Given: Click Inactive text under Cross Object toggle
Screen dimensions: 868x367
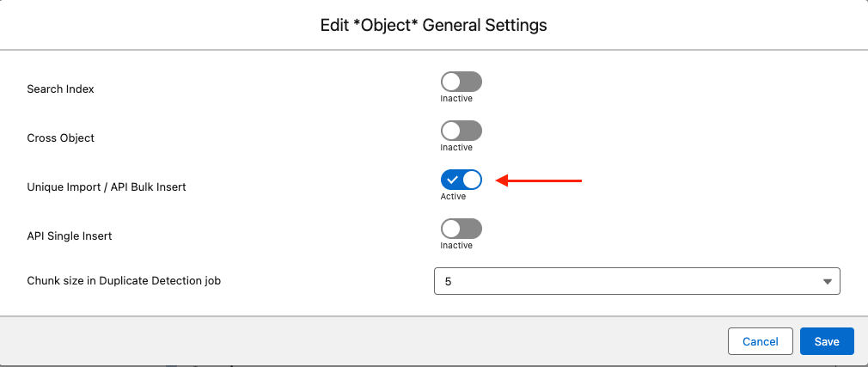Looking at the screenshot, I should tap(456, 148).
